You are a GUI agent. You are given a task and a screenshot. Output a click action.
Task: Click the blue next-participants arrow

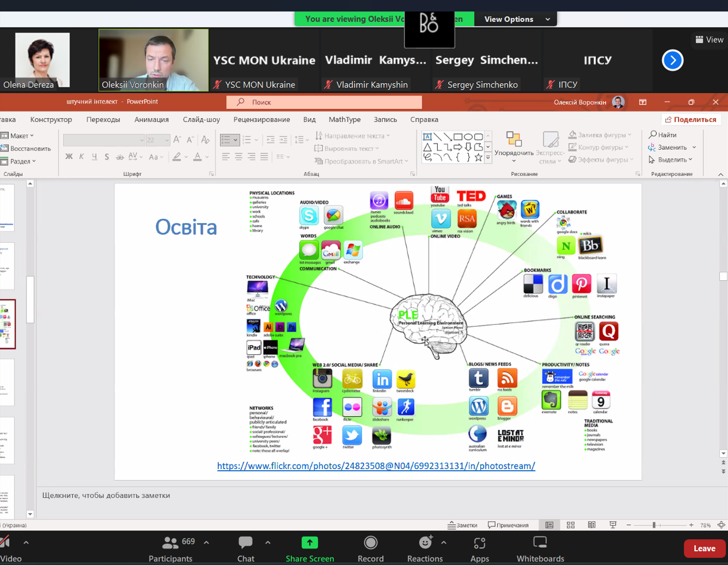click(672, 60)
